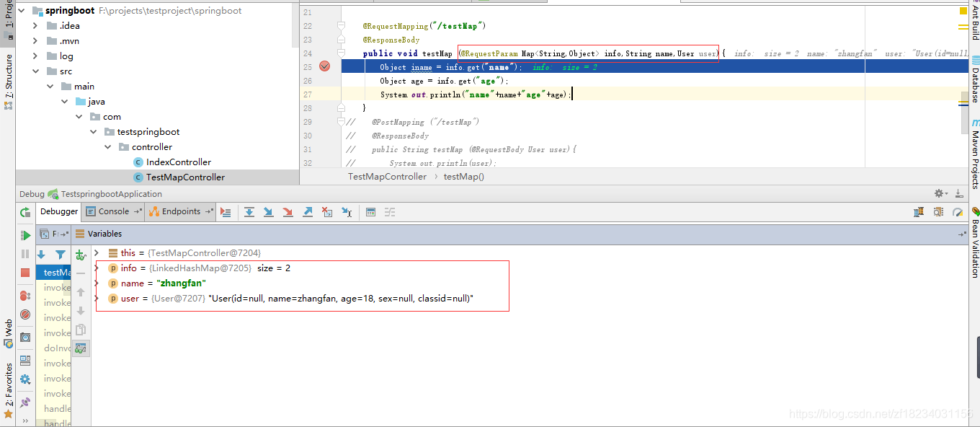
Task: Collapse the java folder
Action: tap(64, 102)
